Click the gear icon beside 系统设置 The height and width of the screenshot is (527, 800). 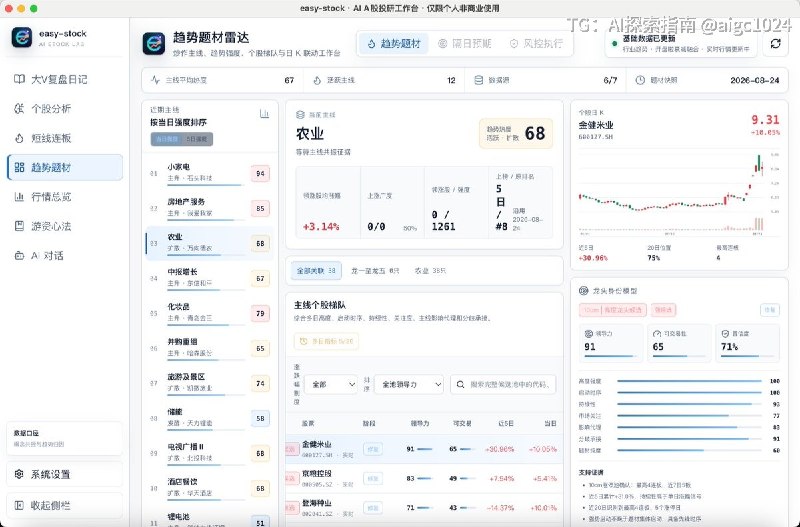pos(19,474)
